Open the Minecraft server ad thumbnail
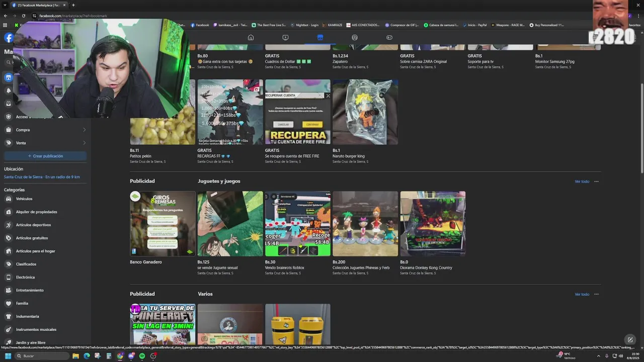The image size is (644, 362). (163, 324)
